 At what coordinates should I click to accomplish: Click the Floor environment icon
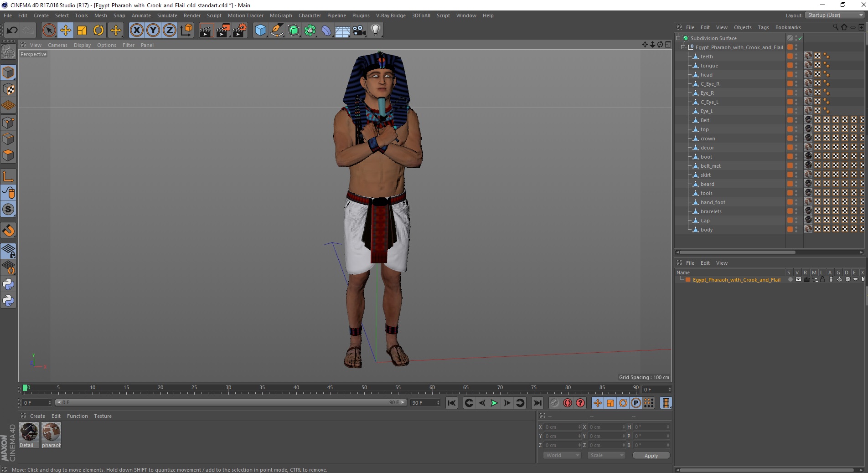[x=342, y=31]
